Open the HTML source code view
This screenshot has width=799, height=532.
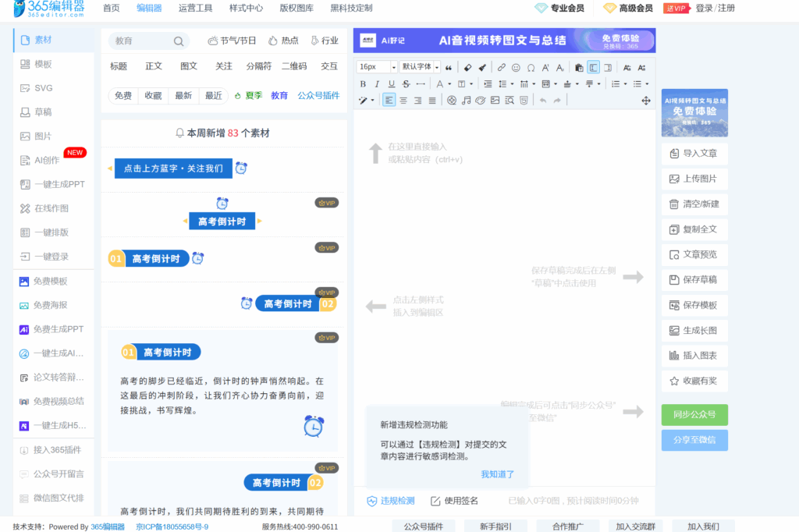click(x=524, y=101)
